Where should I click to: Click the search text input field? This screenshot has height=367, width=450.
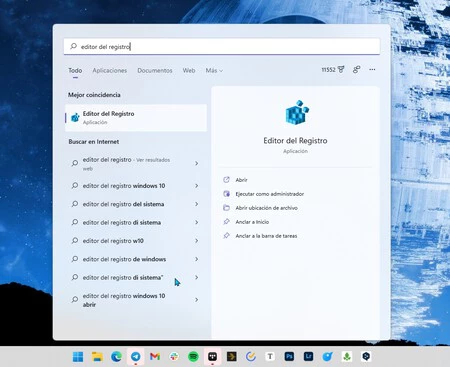coord(222,46)
